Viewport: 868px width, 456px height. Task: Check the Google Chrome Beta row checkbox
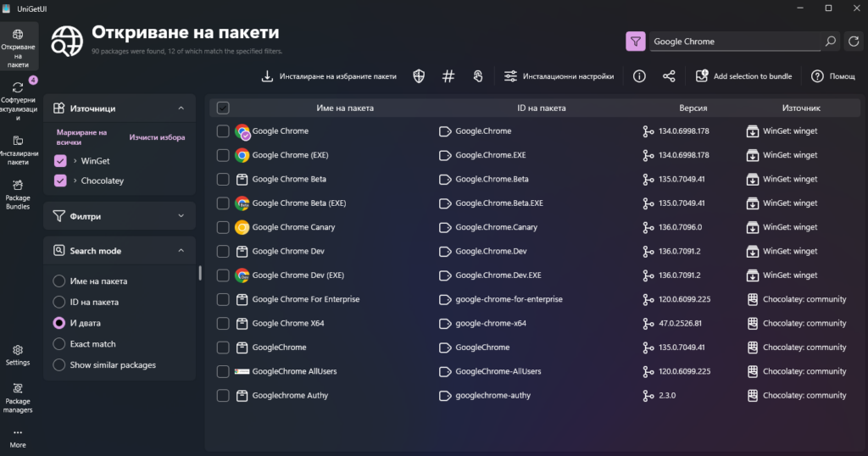[x=223, y=180]
